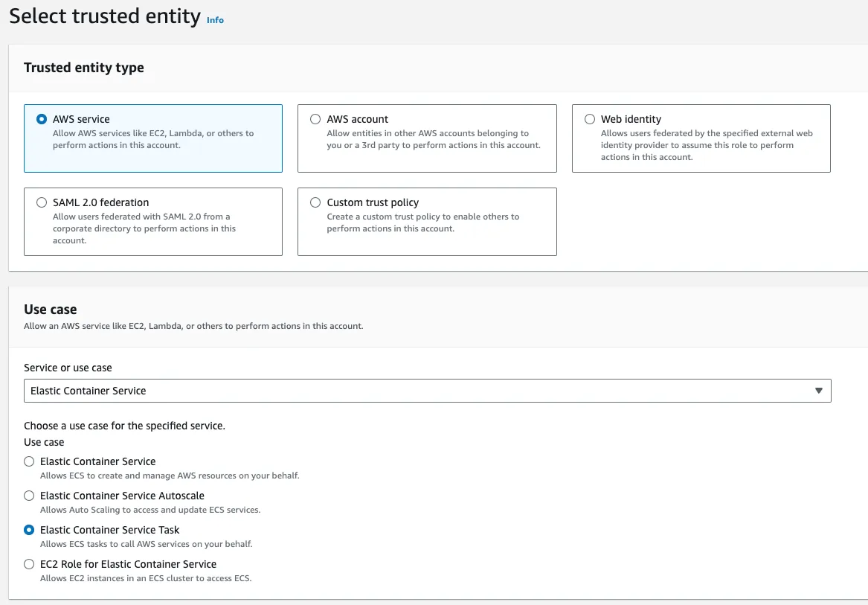
Task: Click 'Allow users federated with SAML 2.0' description
Action: tap(144, 228)
